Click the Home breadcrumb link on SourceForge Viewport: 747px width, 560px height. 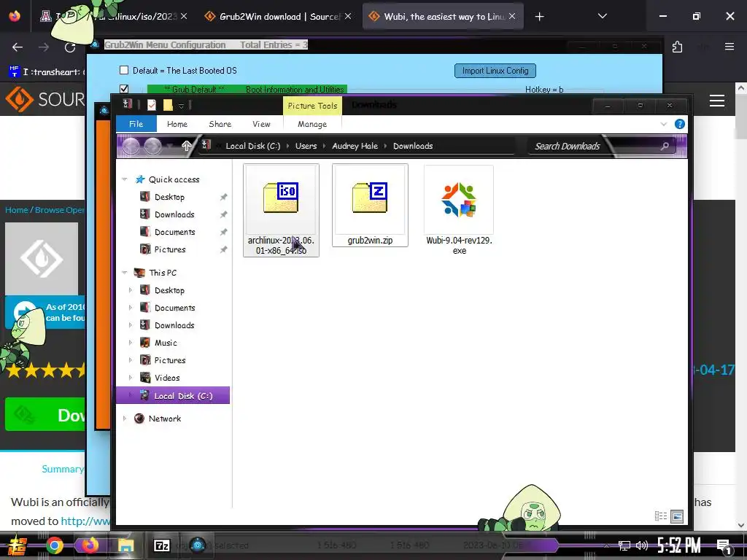17,210
